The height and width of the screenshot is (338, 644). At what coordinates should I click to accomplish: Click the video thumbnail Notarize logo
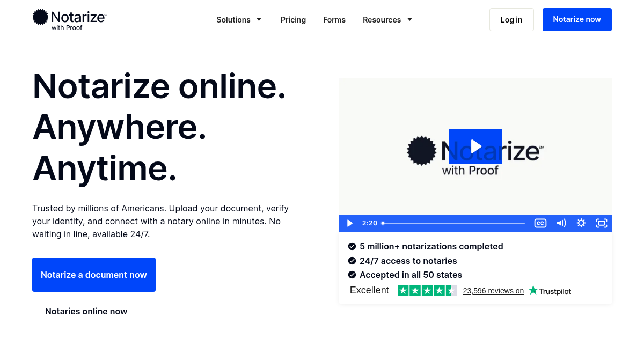click(x=475, y=155)
